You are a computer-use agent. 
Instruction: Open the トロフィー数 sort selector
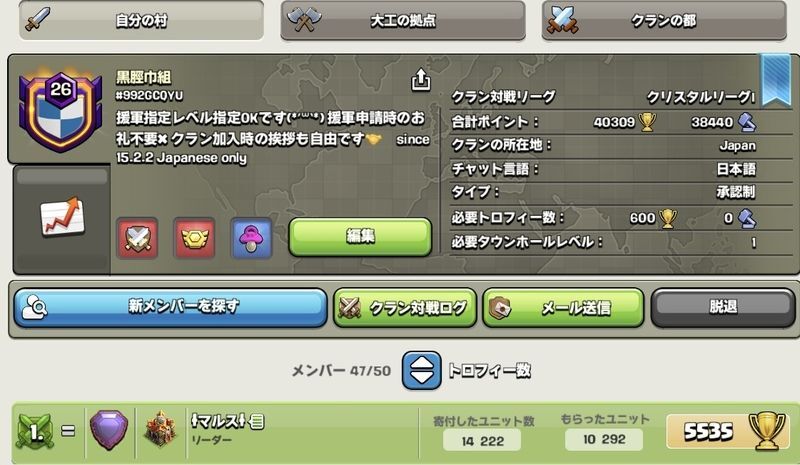[x=489, y=370]
